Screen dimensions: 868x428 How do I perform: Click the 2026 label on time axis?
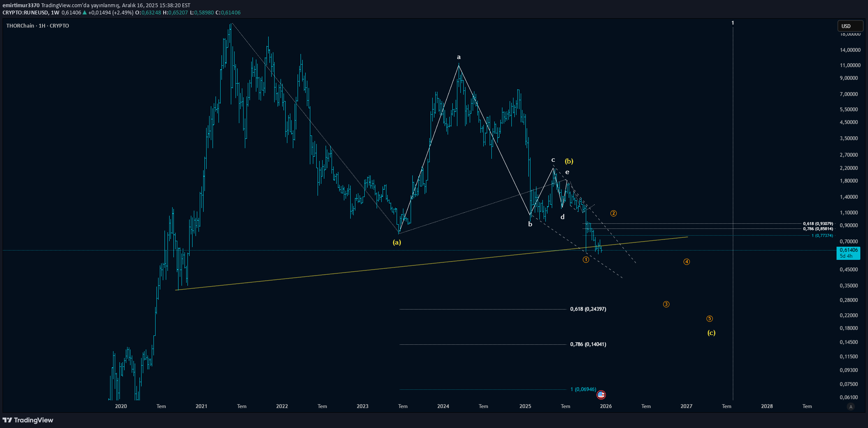tap(606, 406)
